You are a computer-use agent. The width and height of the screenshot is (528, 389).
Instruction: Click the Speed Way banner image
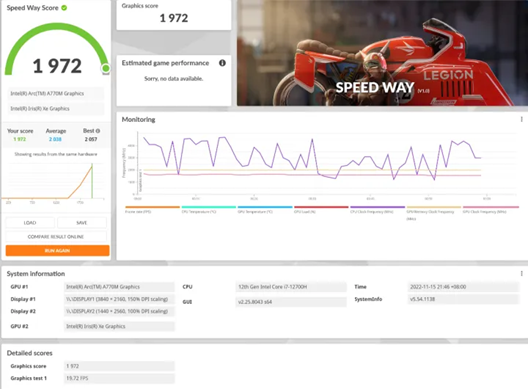coord(382,53)
